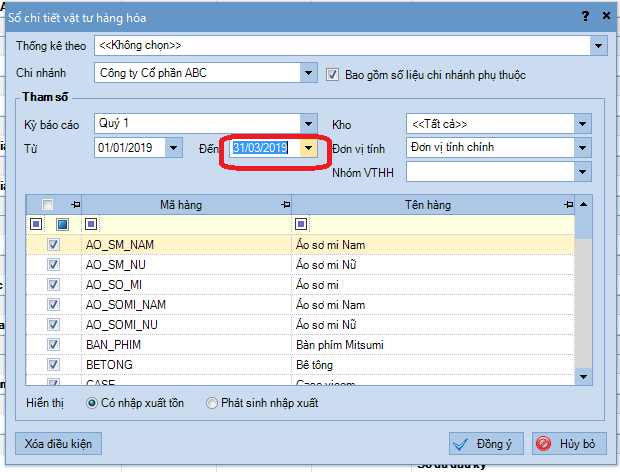Click the help question mark icon

(x=584, y=16)
